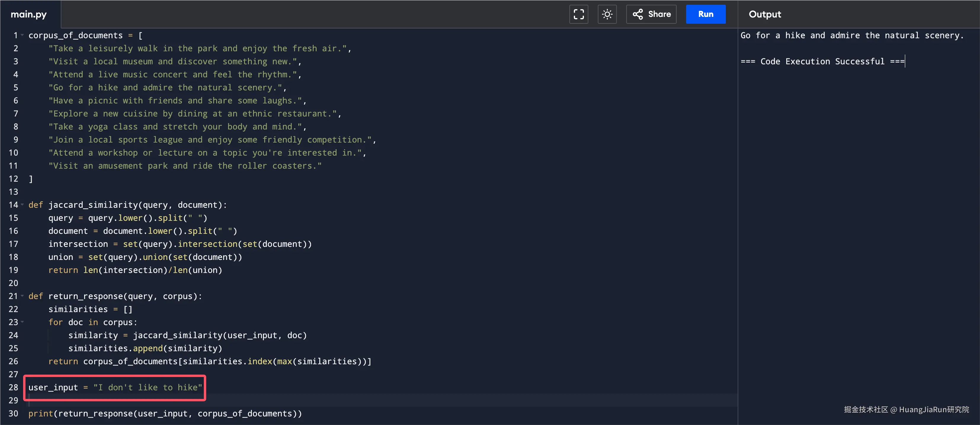The image size is (980, 425).
Task: Click the print statement on line 30
Action: tap(165, 413)
